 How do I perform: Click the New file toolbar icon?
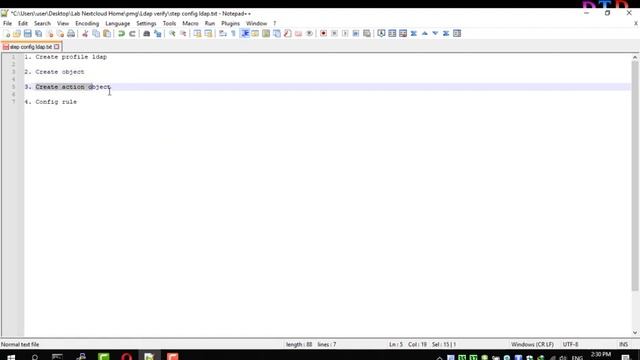pyautogui.click(x=7, y=33)
